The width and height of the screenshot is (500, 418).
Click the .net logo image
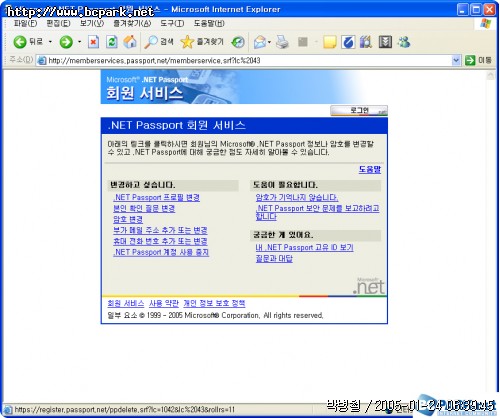369,286
